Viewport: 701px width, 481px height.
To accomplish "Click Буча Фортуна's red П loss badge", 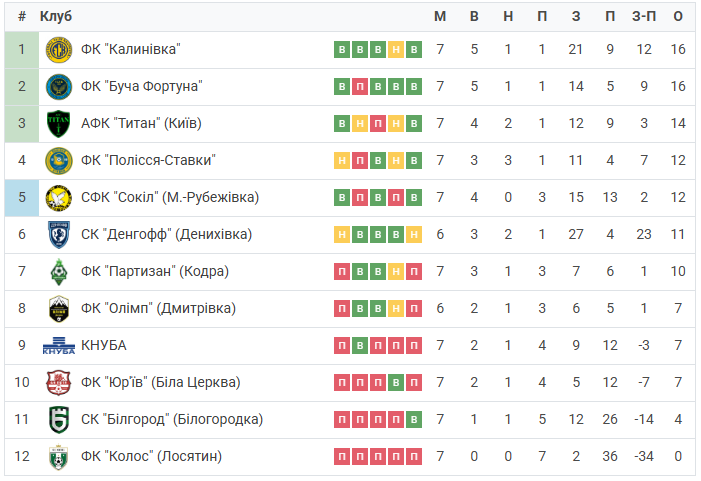I will tap(360, 87).
